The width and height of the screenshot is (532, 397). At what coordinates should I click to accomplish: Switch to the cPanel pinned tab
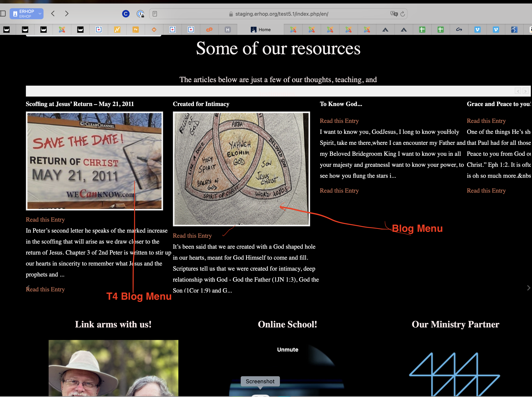coord(209,30)
